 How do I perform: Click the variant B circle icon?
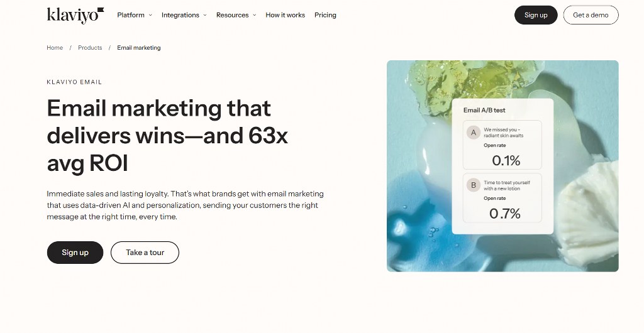[x=473, y=185]
